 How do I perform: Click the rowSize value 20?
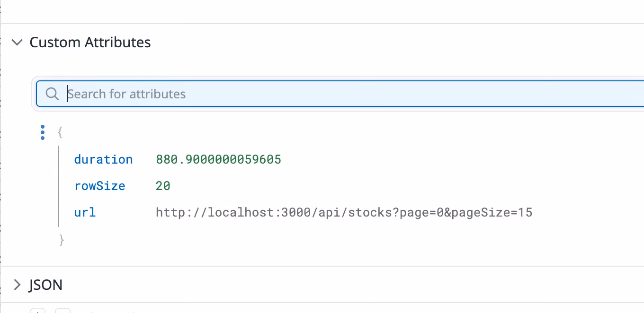(x=163, y=186)
